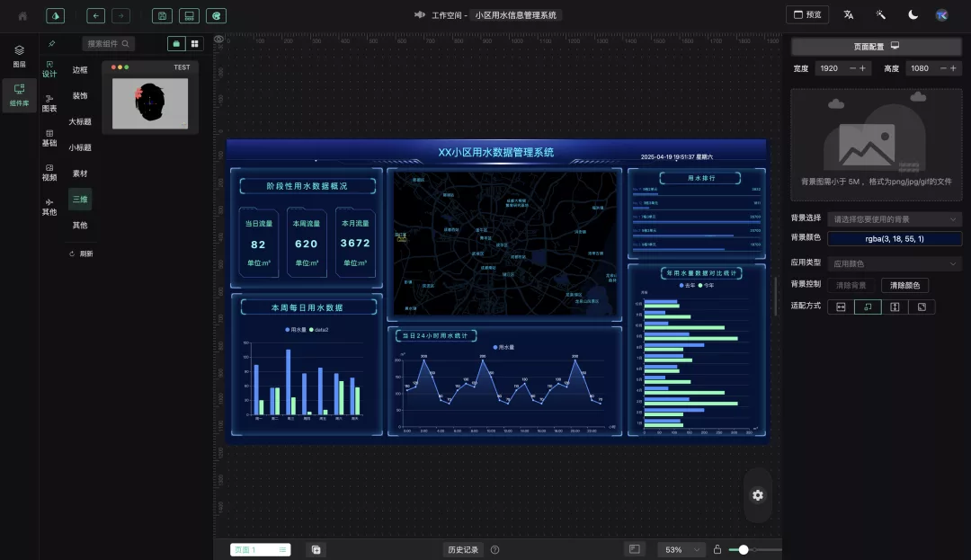Expand the 应用类型 dropdown

click(x=895, y=263)
